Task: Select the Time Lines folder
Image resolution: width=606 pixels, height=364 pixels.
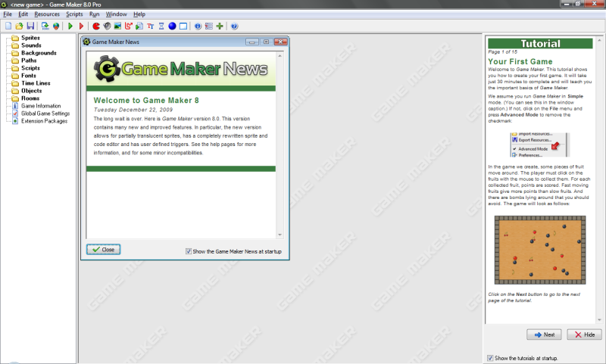Action: pos(36,83)
